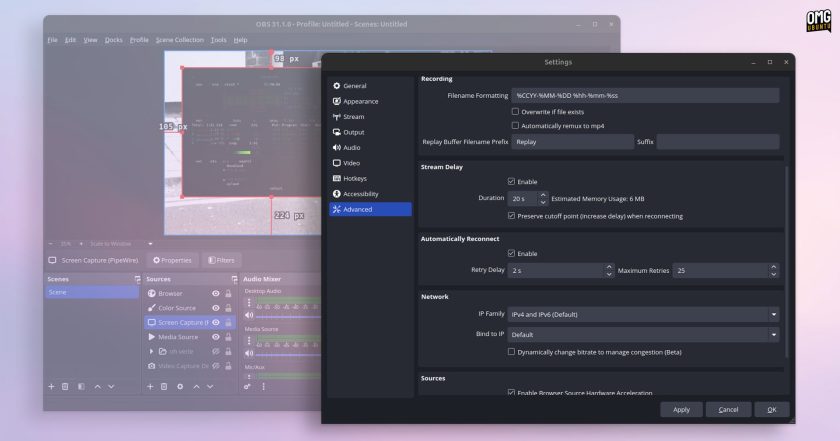Open advanced audio properties in OBS Audio Mixer
The height and width of the screenshot is (441, 840).
click(247, 386)
